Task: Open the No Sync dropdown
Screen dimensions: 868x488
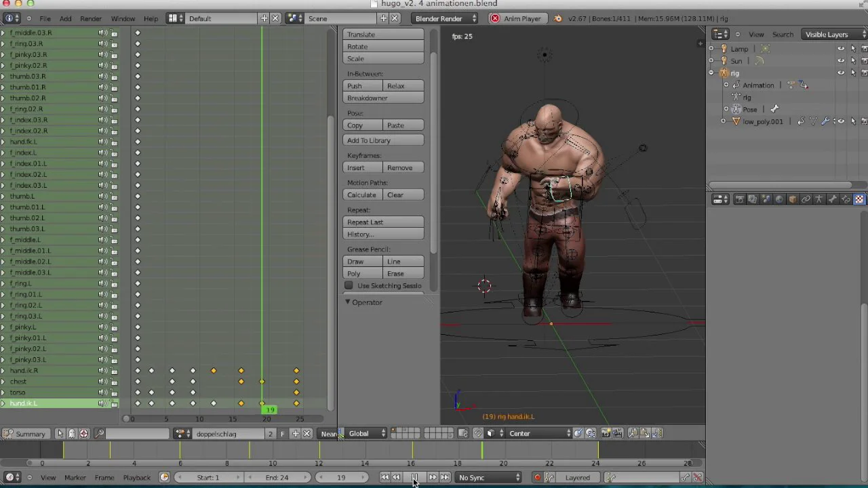Action: 488,478
